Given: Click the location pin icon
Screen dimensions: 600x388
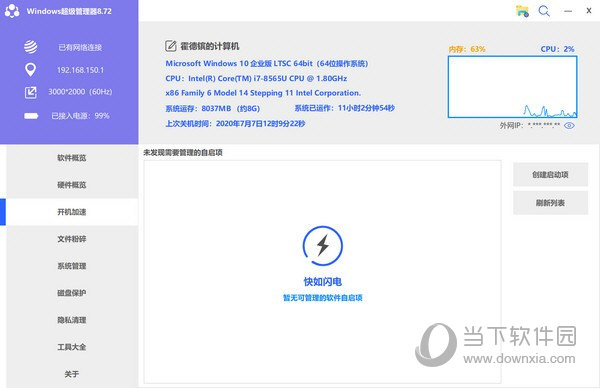Looking at the screenshot, I should coord(30,70).
